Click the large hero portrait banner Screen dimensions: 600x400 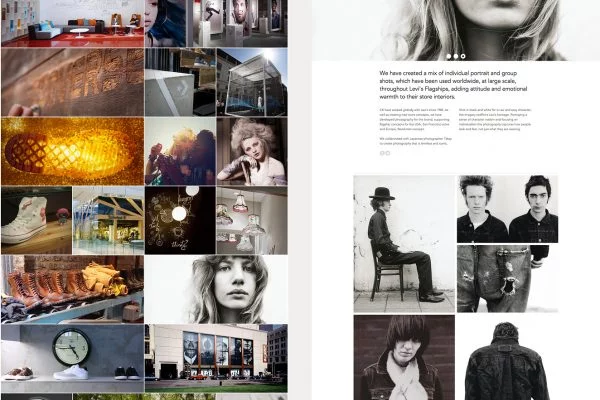point(456,25)
